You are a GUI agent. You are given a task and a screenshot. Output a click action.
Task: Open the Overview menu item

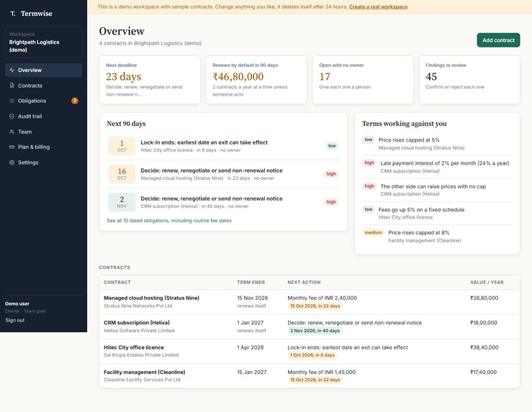tap(43, 70)
